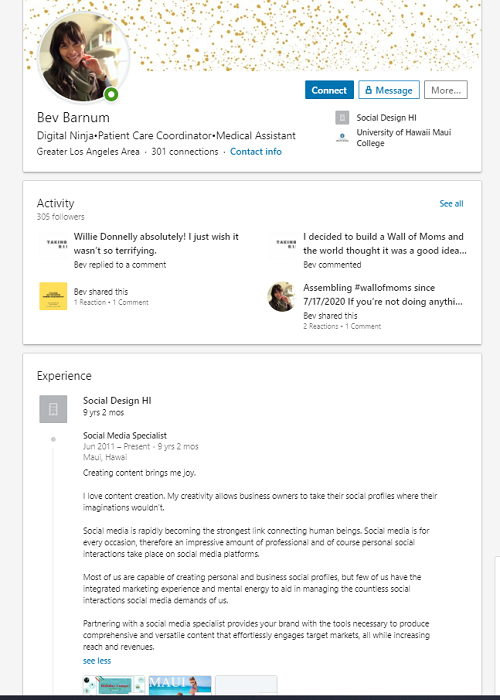Open the Social Design HI logo in Experience

pos(53,409)
